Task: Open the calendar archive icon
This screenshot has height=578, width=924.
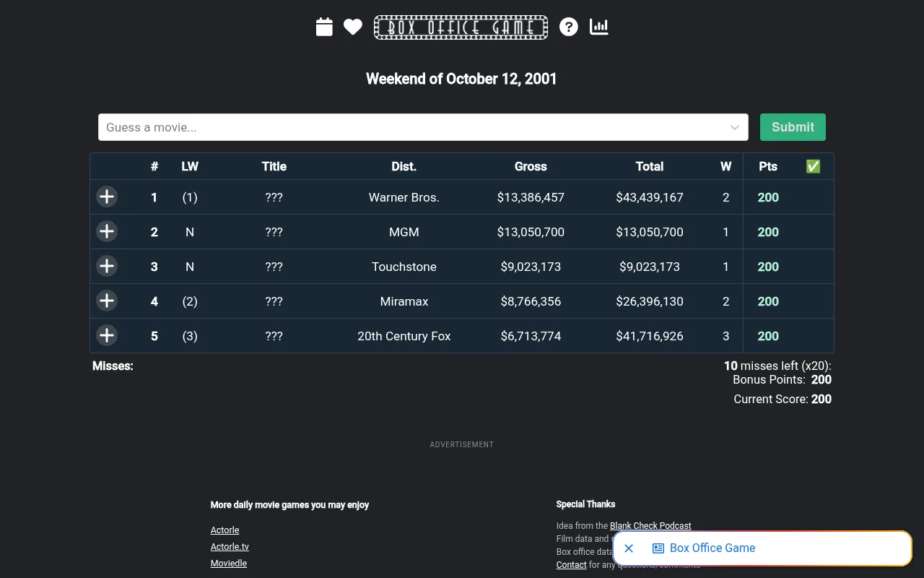Action: 324,27
